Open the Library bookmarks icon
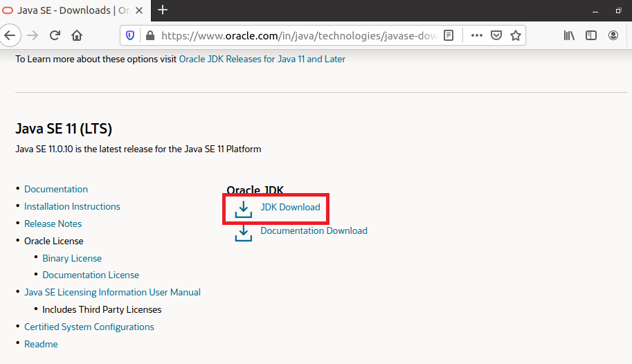632x364 pixels. tap(569, 35)
